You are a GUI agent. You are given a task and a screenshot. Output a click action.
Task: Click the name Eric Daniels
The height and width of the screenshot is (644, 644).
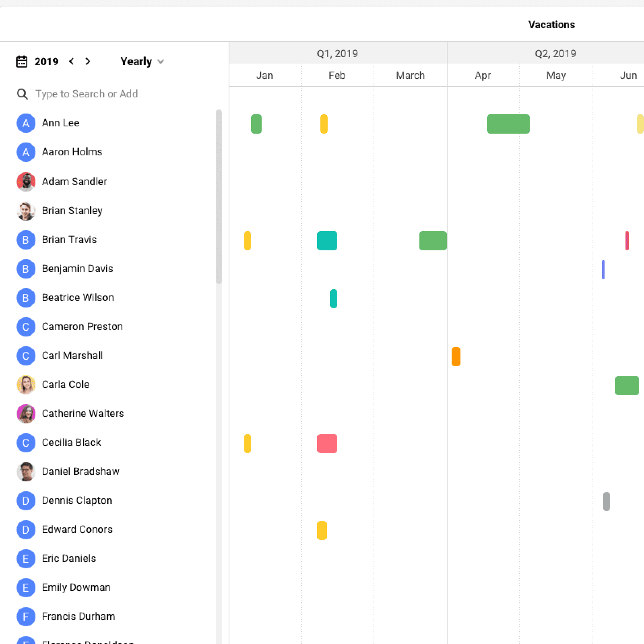(69, 558)
